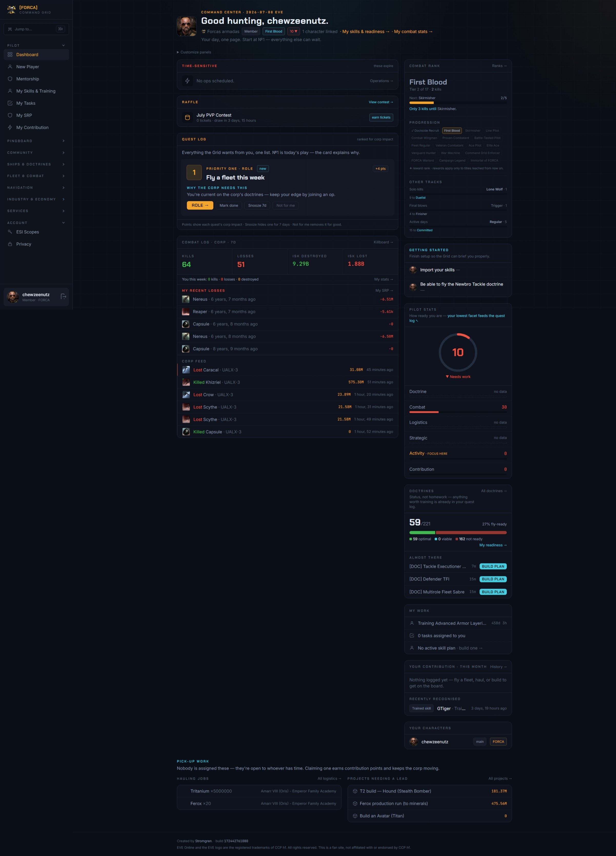This screenshot has width=616, height=856.
Task: Expand the SERVICES sidebar section
Action: pyautogui.click(x=36, y=211)
